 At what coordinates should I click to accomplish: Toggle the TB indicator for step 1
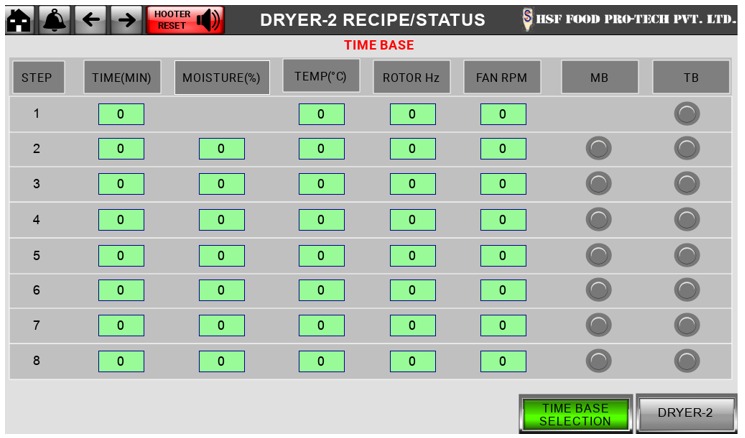[687, 114]
